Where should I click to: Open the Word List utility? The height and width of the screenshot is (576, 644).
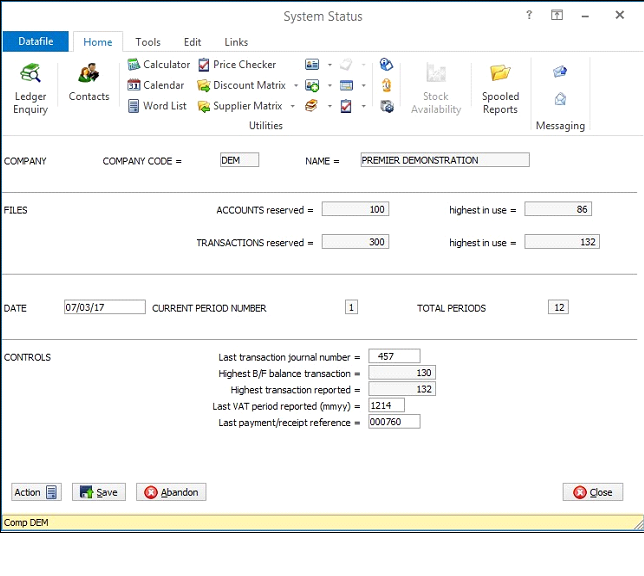(x=157, y=106)
